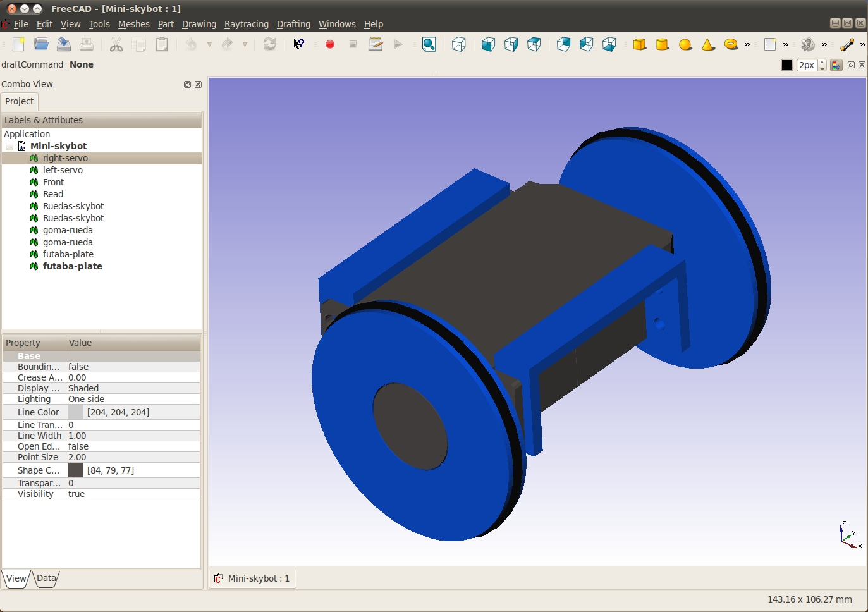The image size is (868, 612).
Task: Create a cylinder primitive
Action: 663,44
